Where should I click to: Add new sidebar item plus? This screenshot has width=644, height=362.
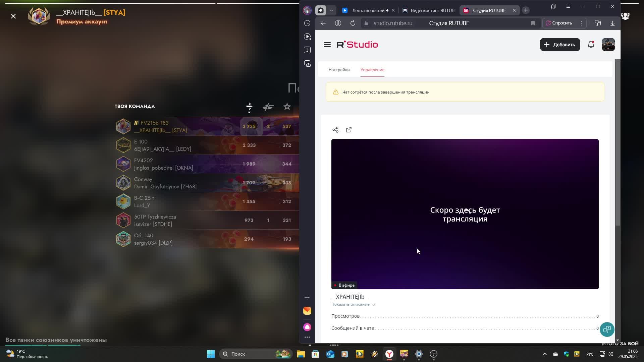(x=307, y=297)
